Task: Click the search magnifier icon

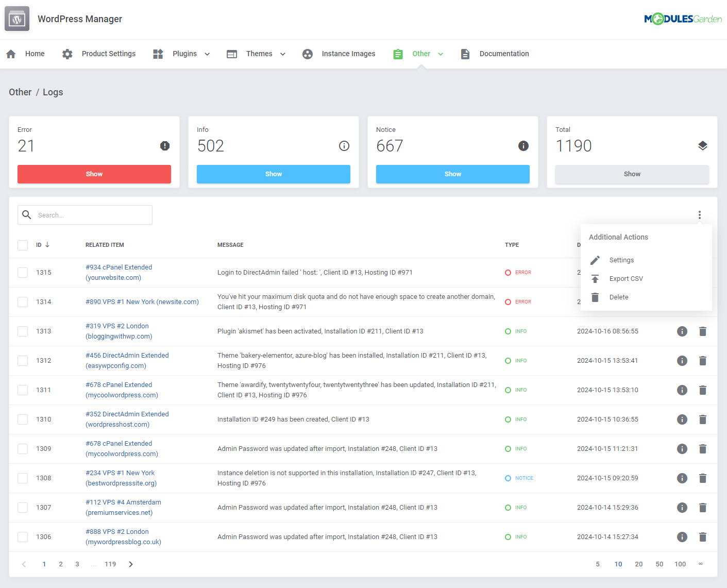Action: [x=27, y=215]
